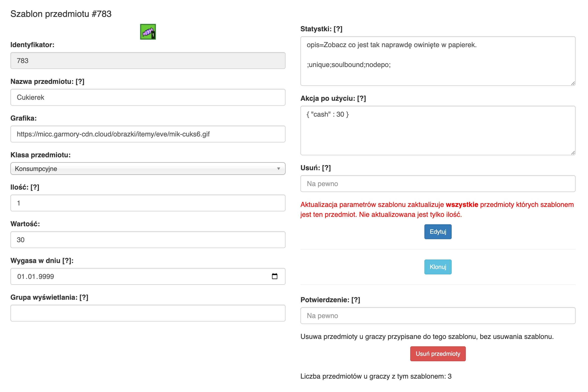Click inside the Statystki text area

pos(438,61)
